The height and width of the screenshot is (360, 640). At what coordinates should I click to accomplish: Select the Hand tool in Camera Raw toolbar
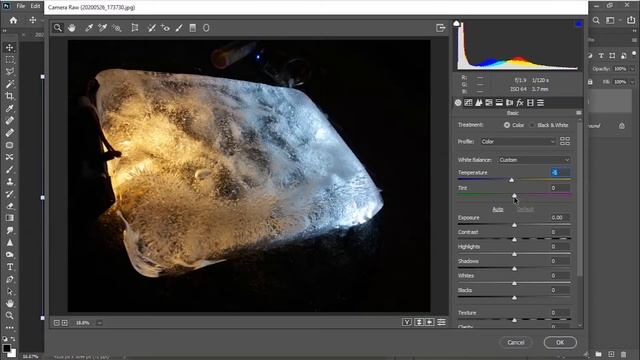click(x=72, y=28)
